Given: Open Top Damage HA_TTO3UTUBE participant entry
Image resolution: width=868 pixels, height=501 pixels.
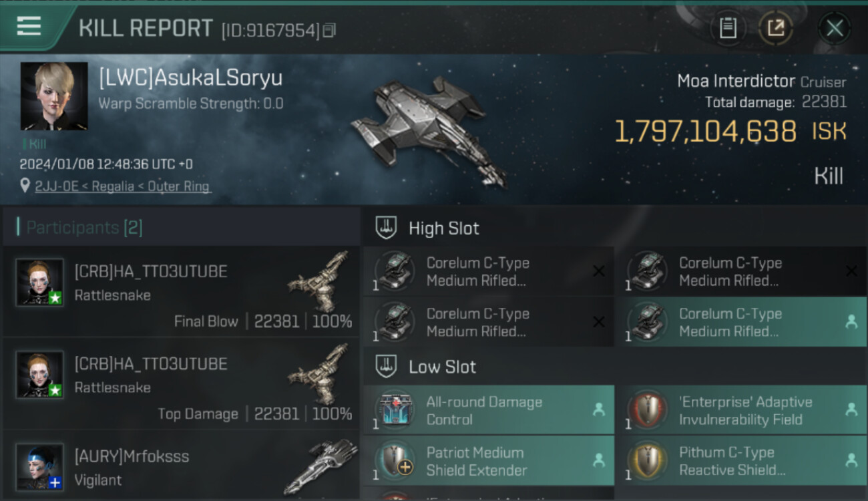Looking at the screenshot, I should point(181,383).
